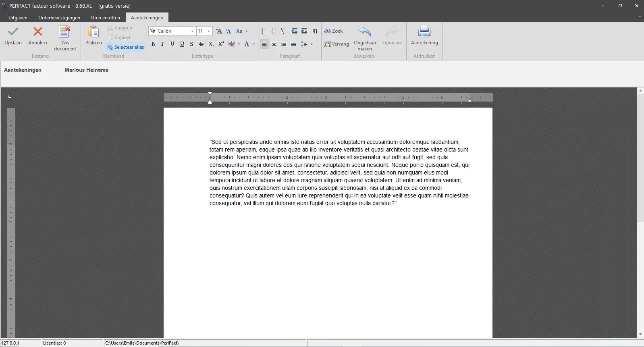The image size is (644, 347).
Task: Insert a numbered list
Action: tap(274, 31)
